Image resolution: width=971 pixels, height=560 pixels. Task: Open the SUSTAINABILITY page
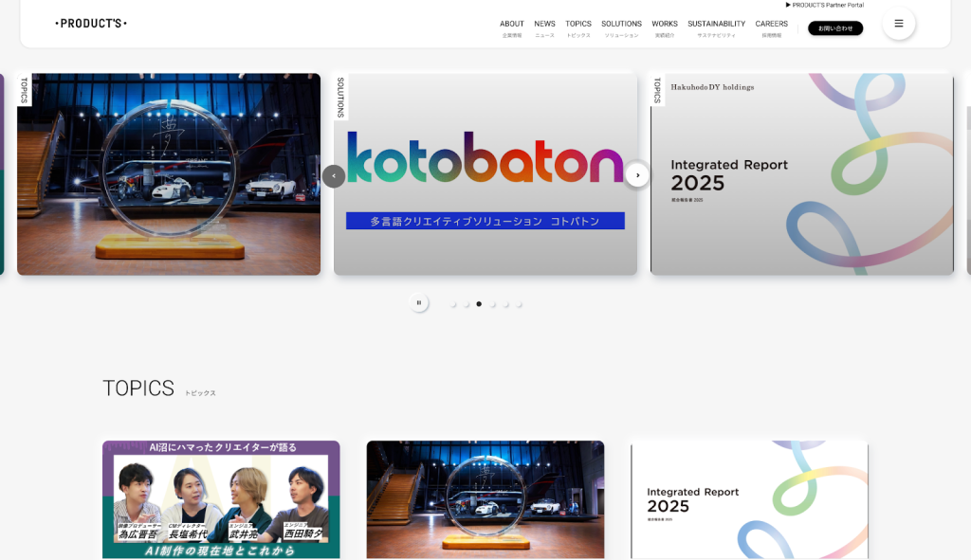(x=716, y=25)
